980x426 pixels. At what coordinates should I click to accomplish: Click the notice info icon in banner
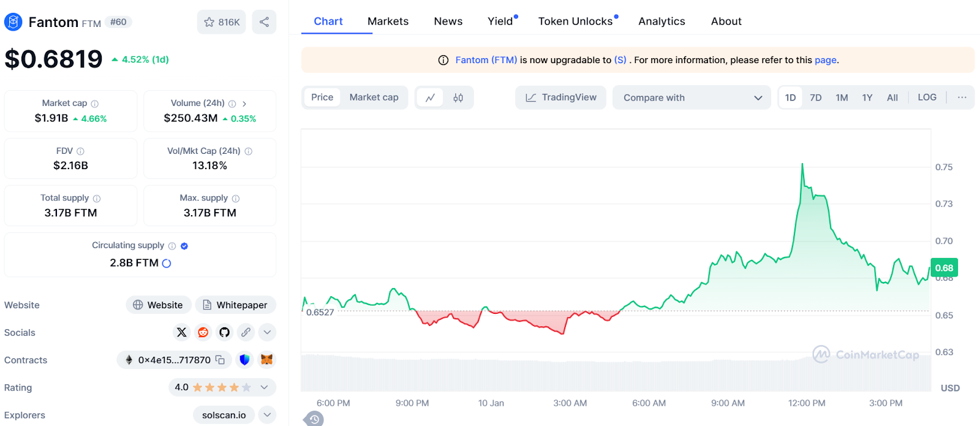(443, 60)
